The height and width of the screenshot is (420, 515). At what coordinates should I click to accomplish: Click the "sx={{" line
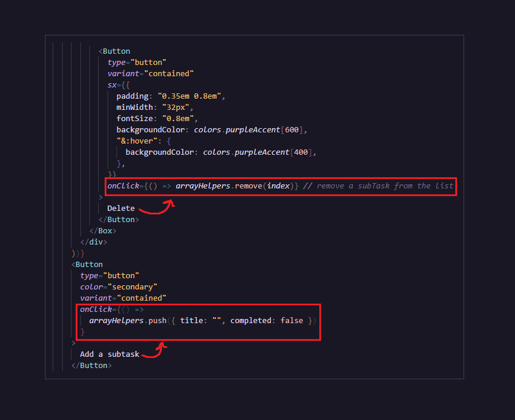(119, 85)
